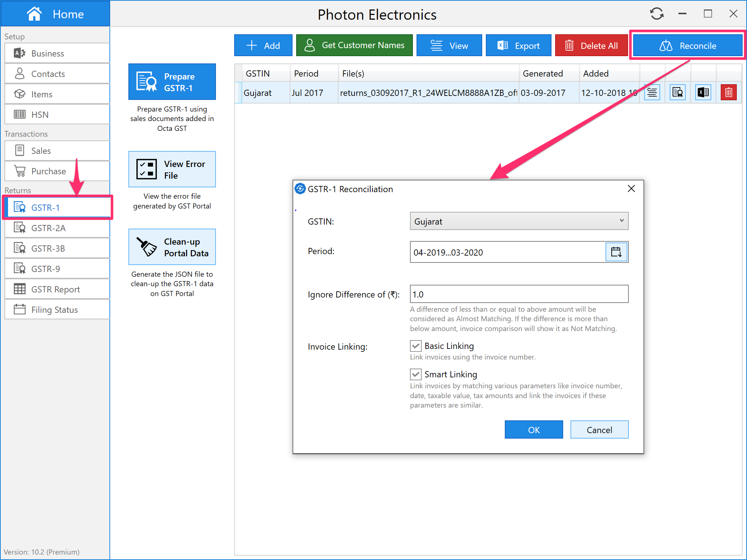Screen dimensions: 747x560
Task: Click the refresh sync icon in title bar
Action: [x=657, y=14]
